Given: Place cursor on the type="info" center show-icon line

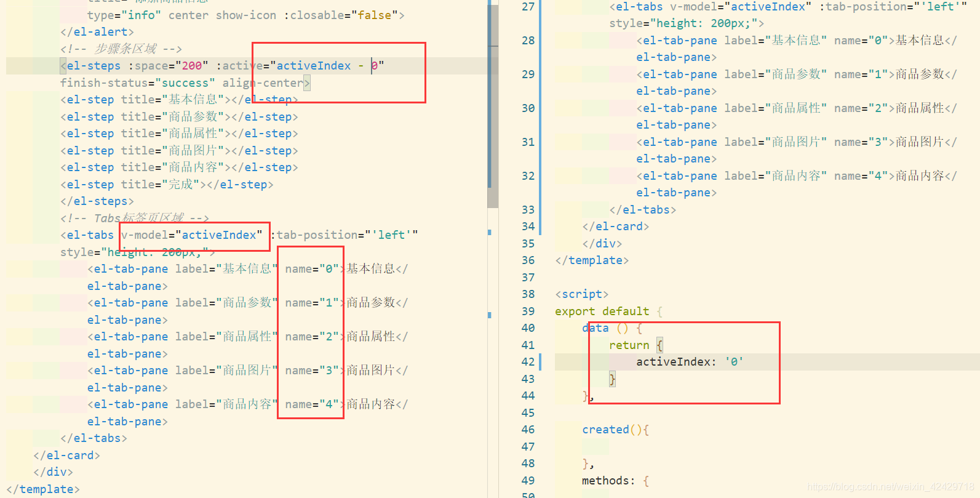Looking at the screenshot, I should click(245, 15).
